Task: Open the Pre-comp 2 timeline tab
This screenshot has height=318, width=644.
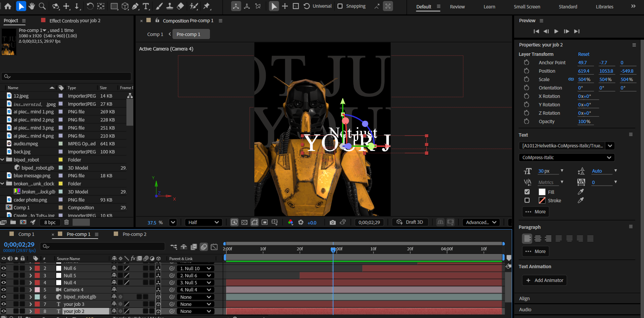Action: click(134, 234)
